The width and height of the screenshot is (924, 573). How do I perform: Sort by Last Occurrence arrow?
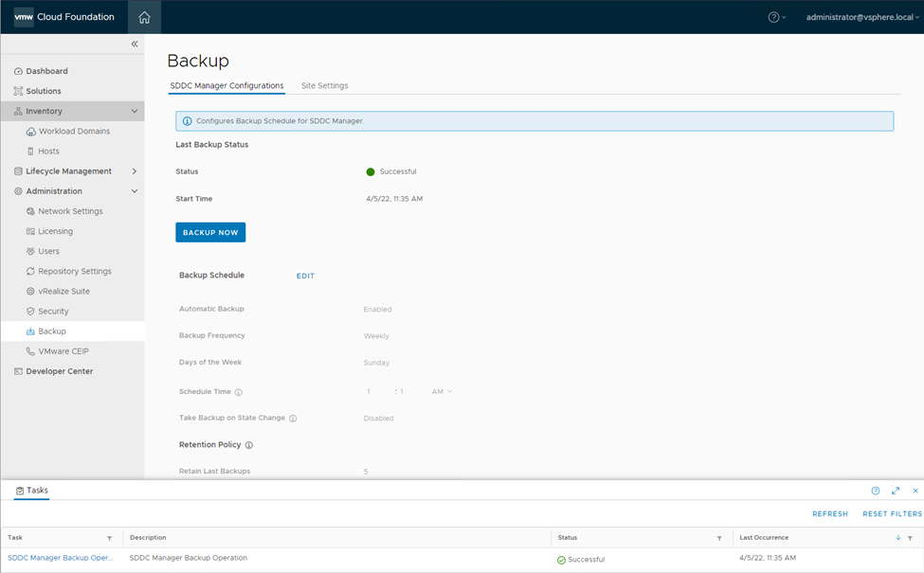click(898, 538)
